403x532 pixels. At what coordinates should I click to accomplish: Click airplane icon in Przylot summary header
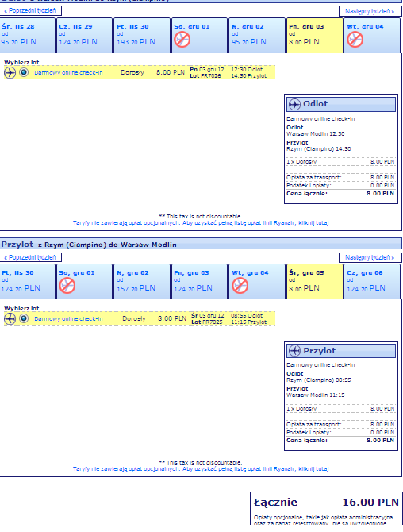point(294,350)
